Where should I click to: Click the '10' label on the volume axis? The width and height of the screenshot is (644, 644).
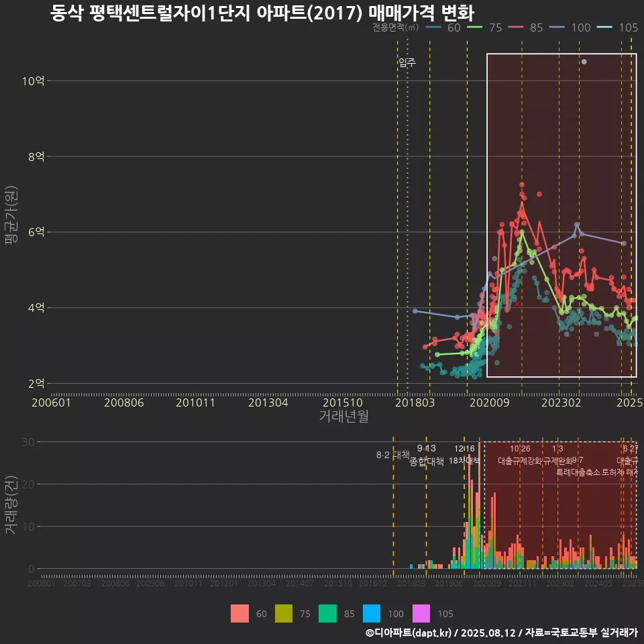28,527
